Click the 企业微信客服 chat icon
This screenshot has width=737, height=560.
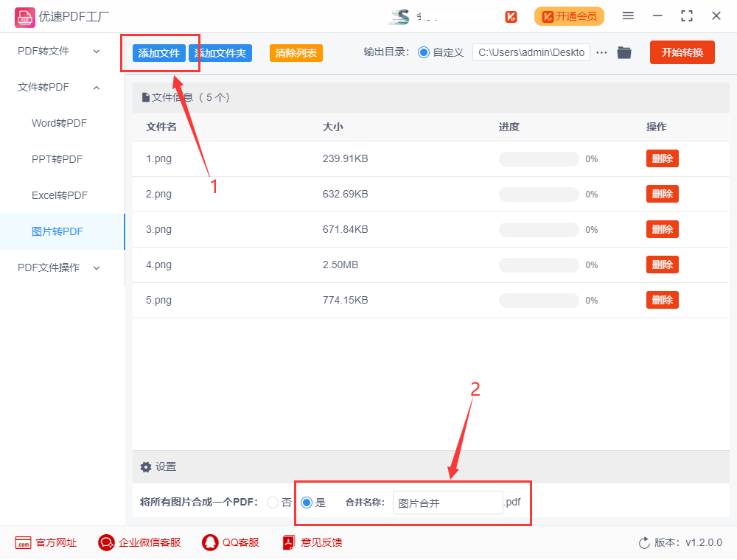tap(106, 542)
